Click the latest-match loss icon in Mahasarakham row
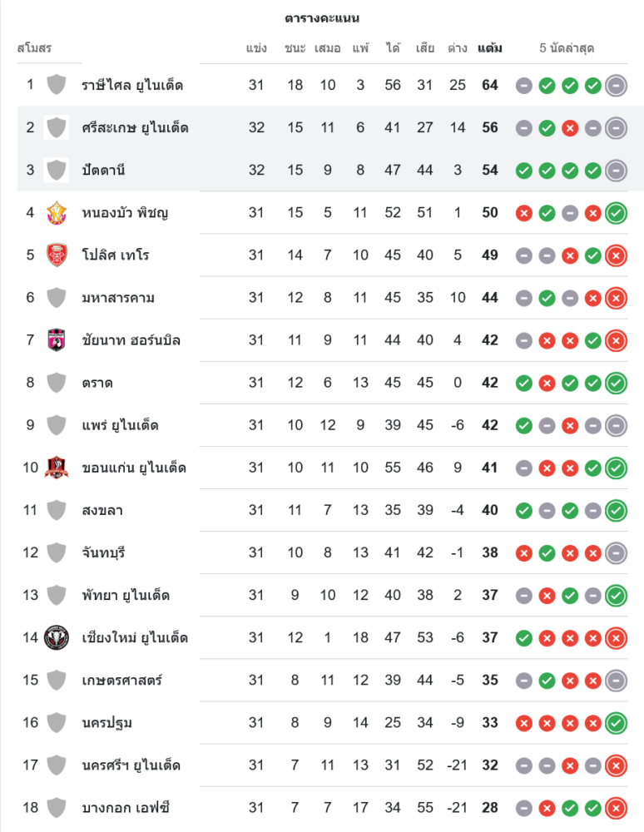Viewport: 644px width, 832px height. coord(616,298)
